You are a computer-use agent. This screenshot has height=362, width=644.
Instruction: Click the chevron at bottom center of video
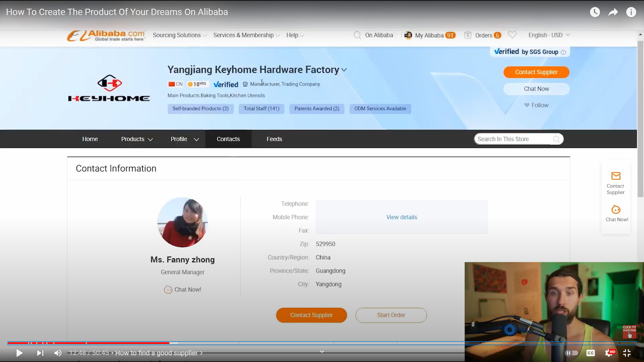[x=322, y=352]
